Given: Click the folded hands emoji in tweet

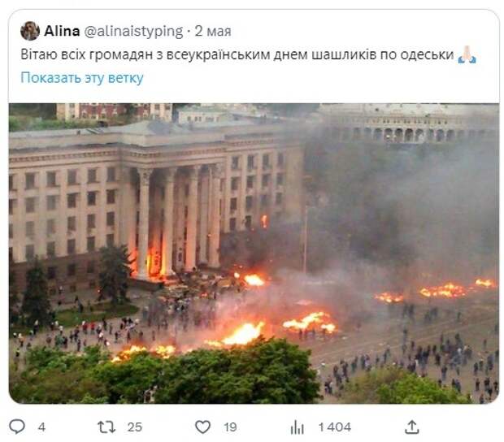Looking at the screenshot, I should [x=467, y=54].
